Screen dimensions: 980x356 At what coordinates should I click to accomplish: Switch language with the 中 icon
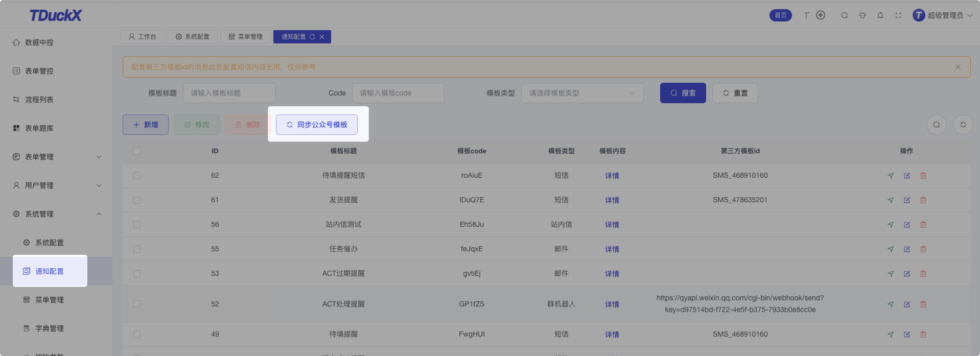coord(821,15)
